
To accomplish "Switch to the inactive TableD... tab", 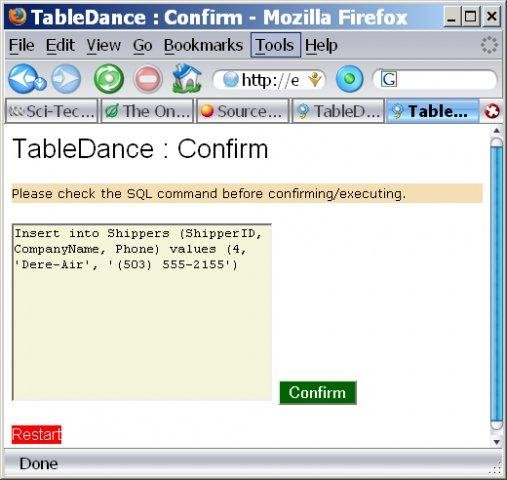I will [x=338, y=111].
